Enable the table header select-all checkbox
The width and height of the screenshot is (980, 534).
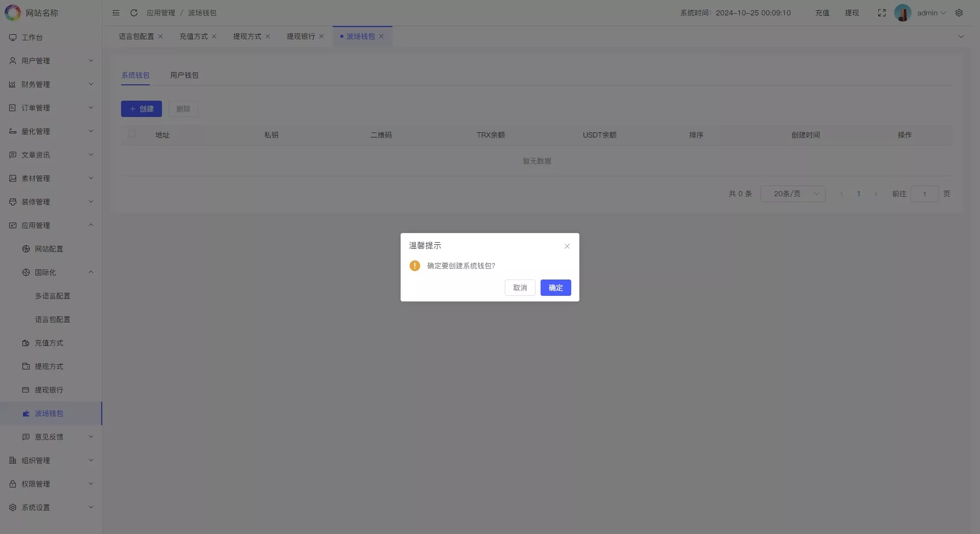pyautogui.click(x=132, y=134)
